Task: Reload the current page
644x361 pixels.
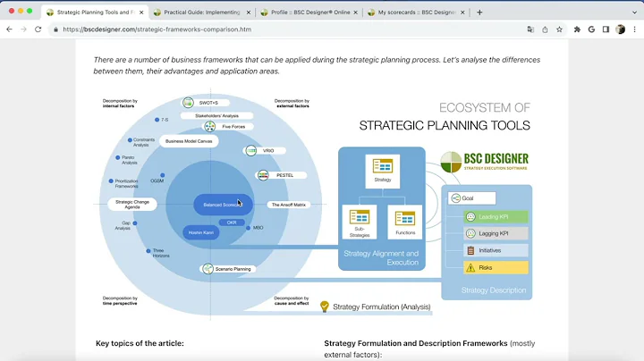Action: click(x=38, y=29)
